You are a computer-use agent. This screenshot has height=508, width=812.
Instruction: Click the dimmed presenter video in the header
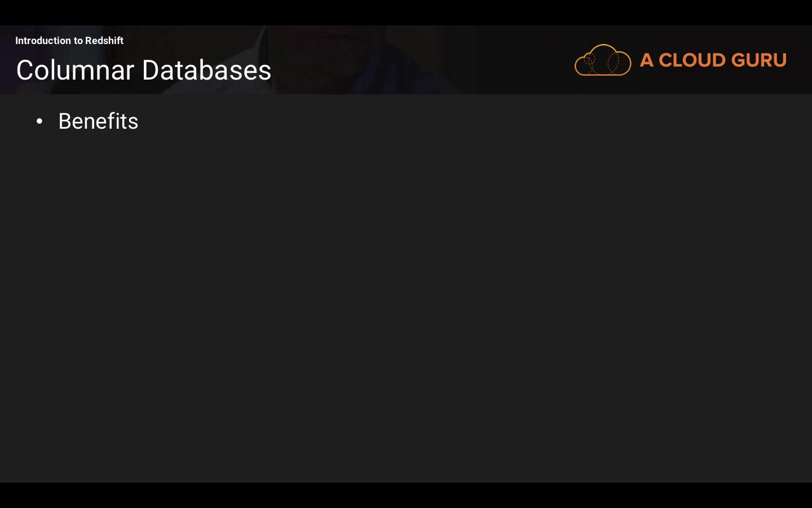click(350, 56)
